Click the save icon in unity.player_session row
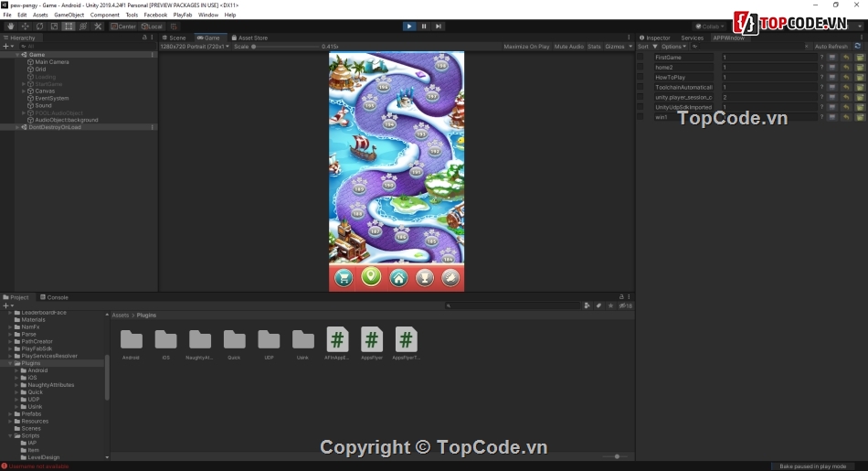Screen dimensions: 868x471 coord(832,97)
